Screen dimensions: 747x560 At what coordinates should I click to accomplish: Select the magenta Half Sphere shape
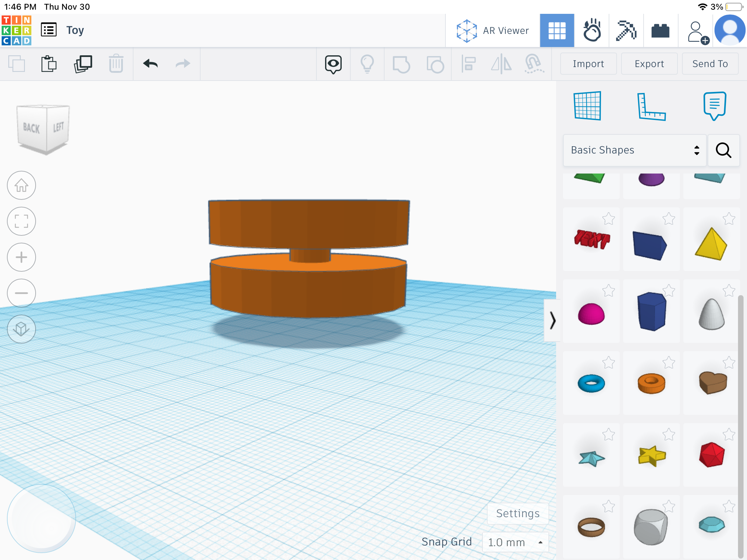(591, 311)
